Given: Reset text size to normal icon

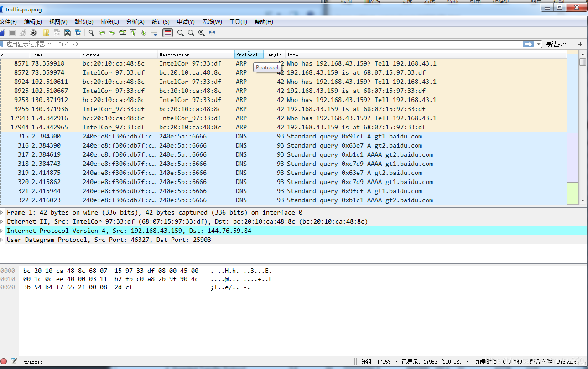Looking at the screenshot, I should [x=202, y=33].
